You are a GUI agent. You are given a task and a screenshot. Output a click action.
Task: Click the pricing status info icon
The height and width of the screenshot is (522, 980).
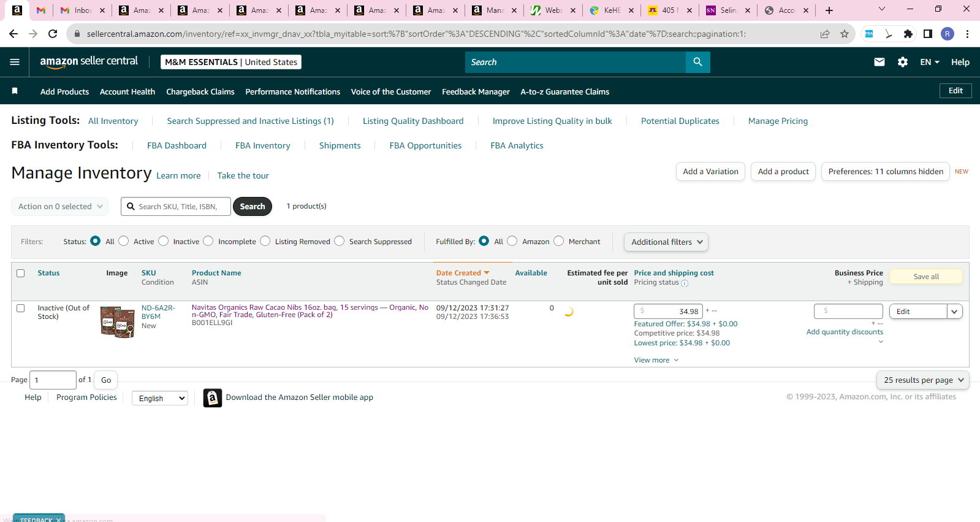[x=685, y=283]
